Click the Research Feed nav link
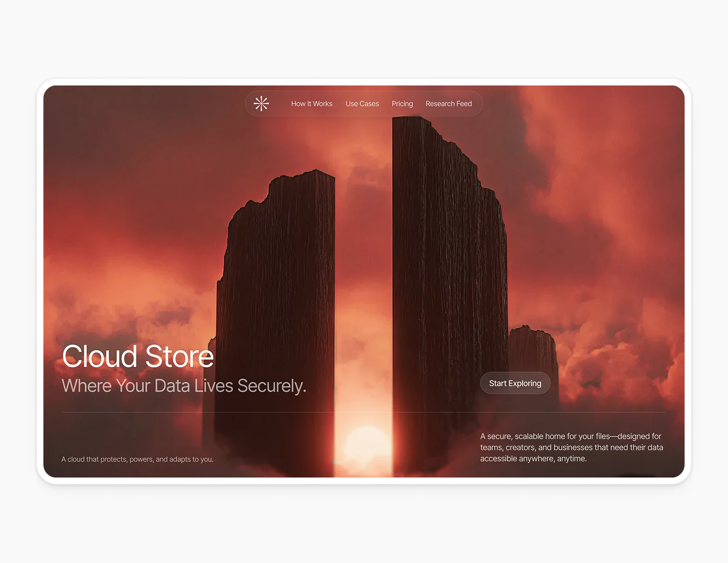The image size is (728, 563). 448,103
